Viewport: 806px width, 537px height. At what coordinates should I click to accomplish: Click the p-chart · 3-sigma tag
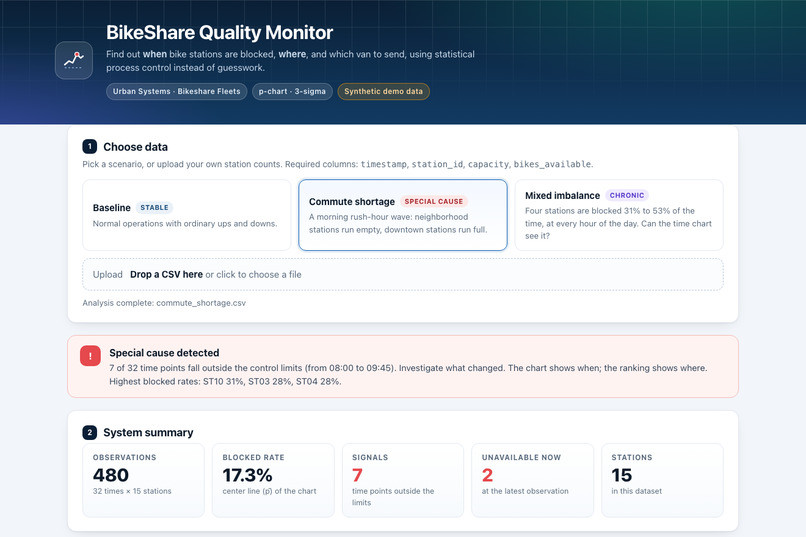point(292,91)
